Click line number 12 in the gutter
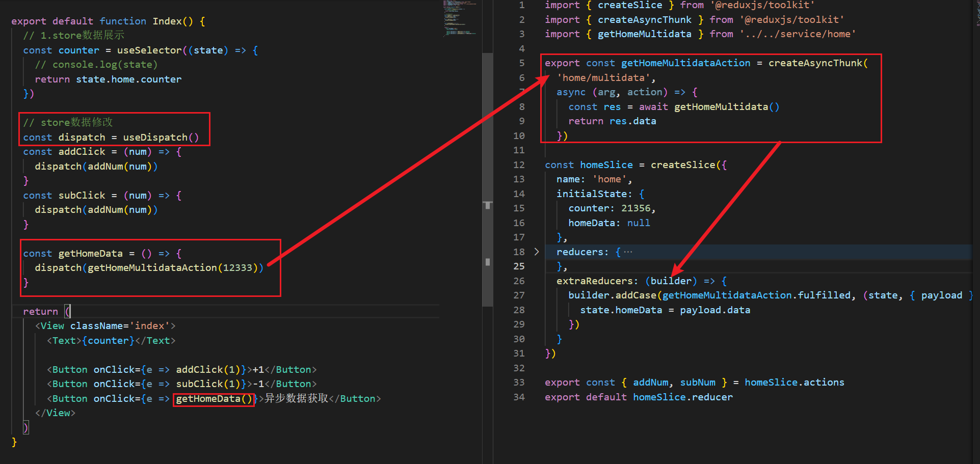 click(519, 165)
